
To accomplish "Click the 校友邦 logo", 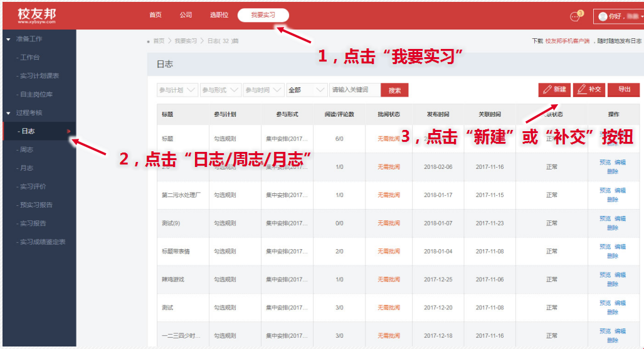I will pyautogui.click(x=37, y=14).
